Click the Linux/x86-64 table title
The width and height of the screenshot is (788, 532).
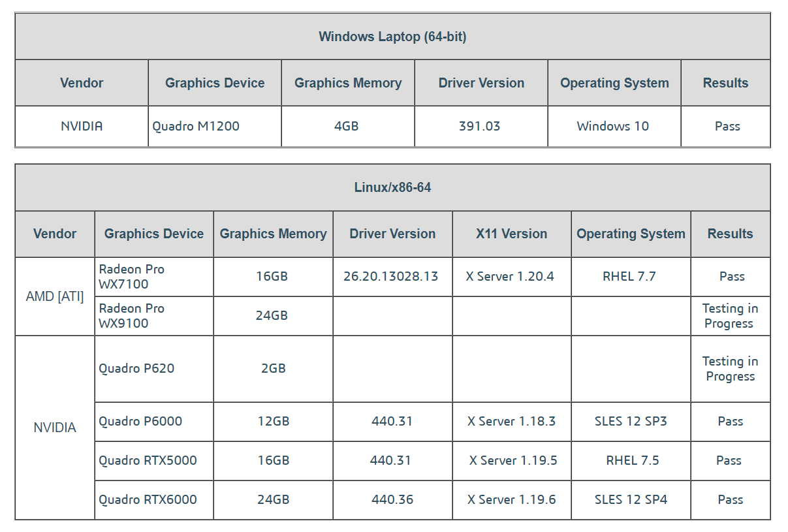pyautogui.click(x=392, y=187)
